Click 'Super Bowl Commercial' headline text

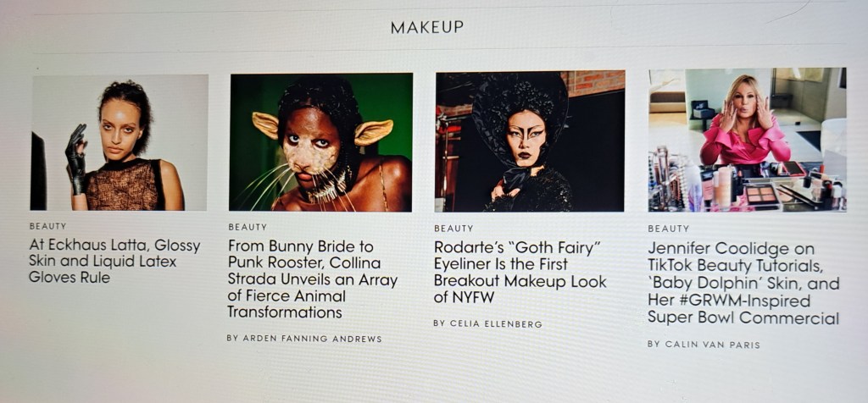(743, 317)
